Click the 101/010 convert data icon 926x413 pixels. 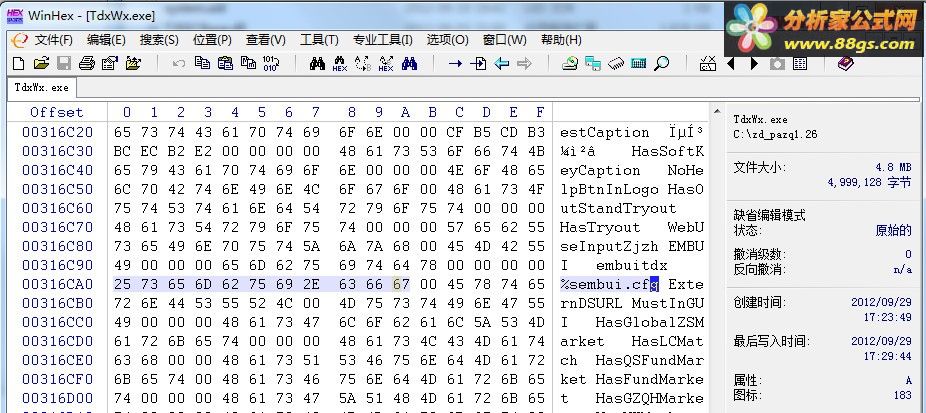coord(270,63)
